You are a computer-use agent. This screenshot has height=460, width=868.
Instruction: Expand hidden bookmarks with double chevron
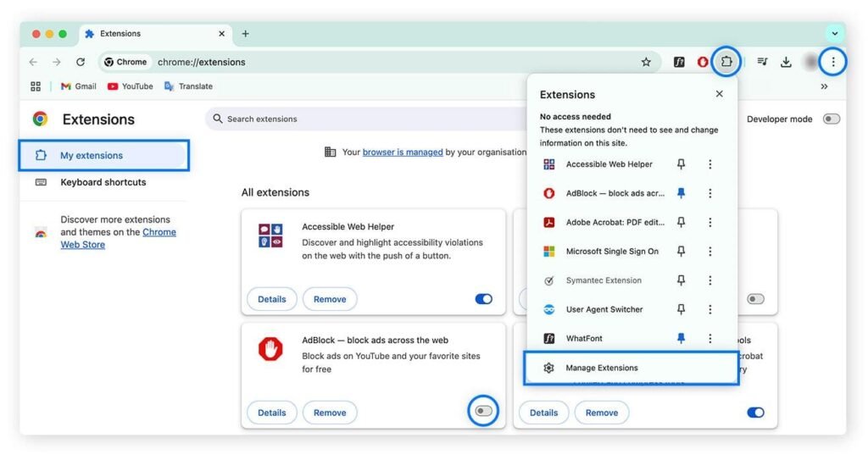pos(824,86)
